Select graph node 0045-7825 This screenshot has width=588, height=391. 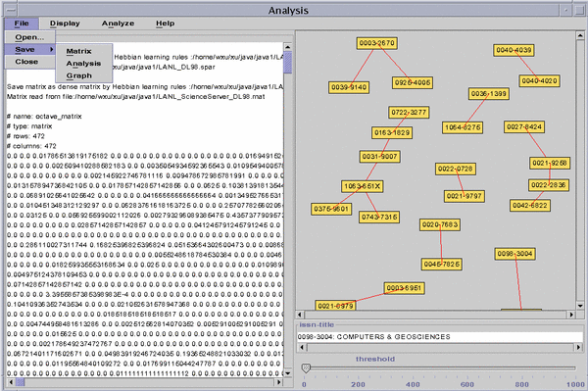441,265
